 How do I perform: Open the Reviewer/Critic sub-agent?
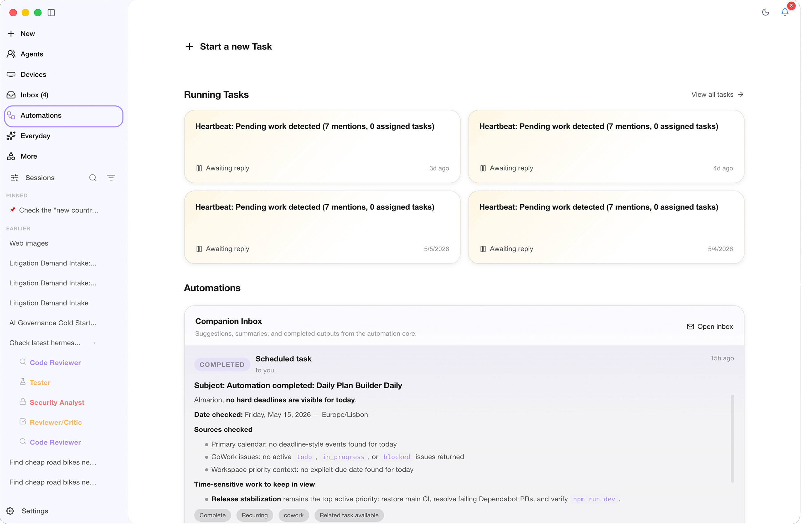coord(56,422)
